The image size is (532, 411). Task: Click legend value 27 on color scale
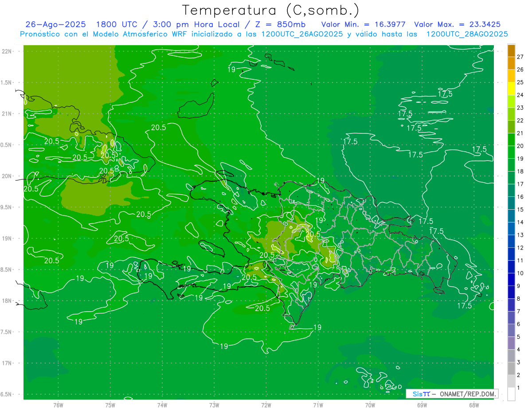[520, 57]
